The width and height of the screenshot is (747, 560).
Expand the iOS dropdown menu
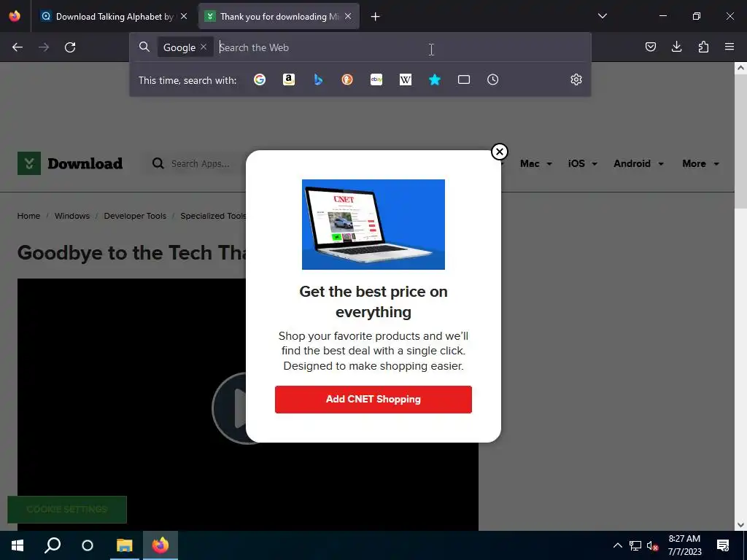click(x=582, y=164)
